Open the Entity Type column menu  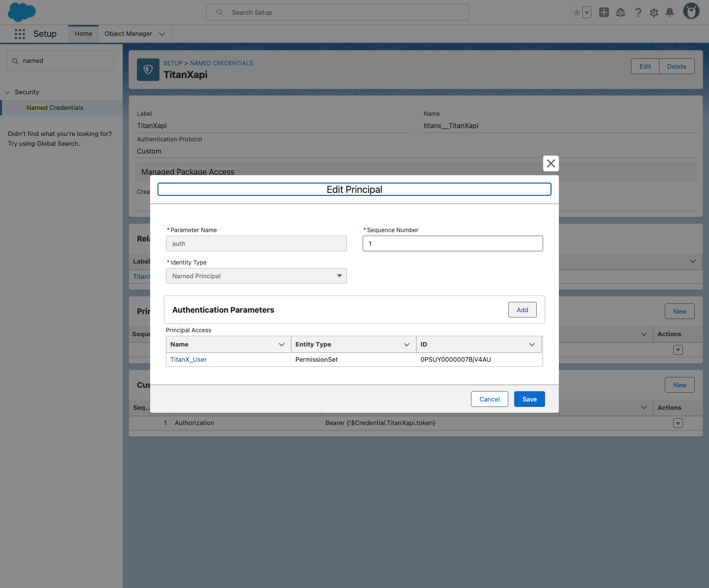pyautogui.click(x=407, y=345)
